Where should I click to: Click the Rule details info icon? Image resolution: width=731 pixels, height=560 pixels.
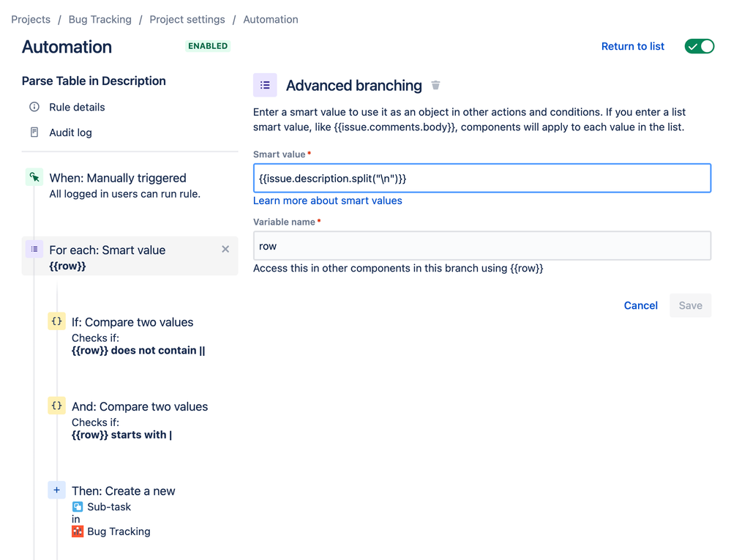(34, 107)
